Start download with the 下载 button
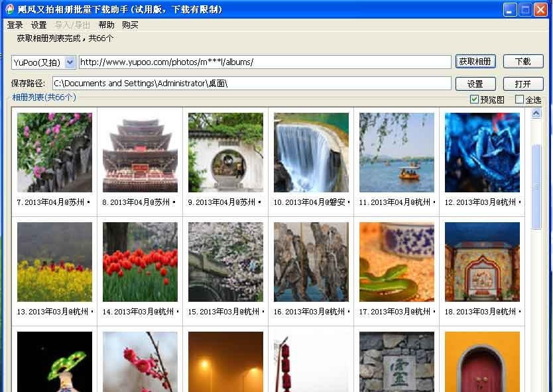 point(523,61)
